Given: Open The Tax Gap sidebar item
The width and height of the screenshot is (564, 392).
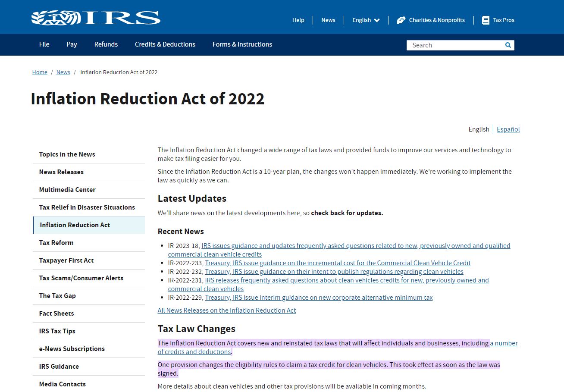Looking at the screenshot, I should pos(89,296).
